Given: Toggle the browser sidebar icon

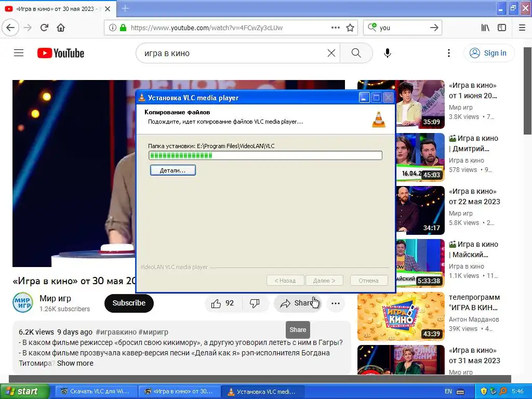Looking at the screenshot, I should point(502,28).
